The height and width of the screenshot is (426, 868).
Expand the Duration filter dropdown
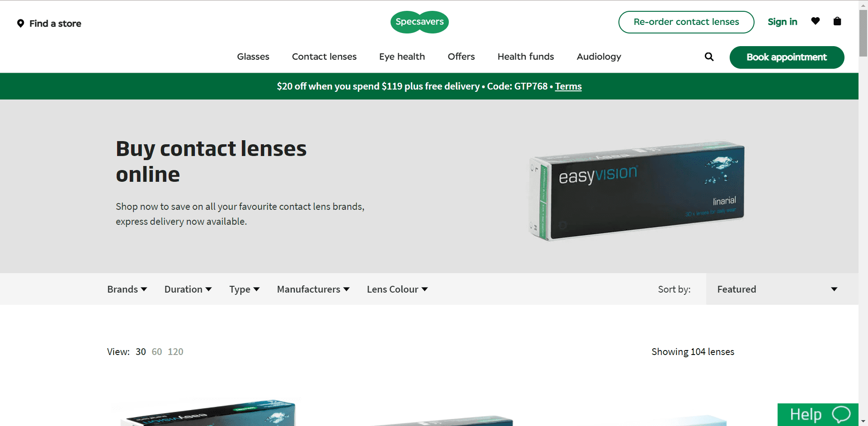click(188, 289)
